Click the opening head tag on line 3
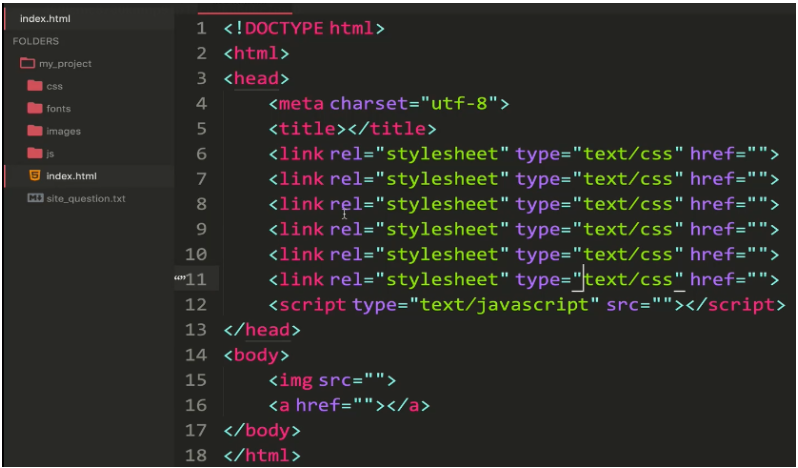Viewport: 798px width, 468px height. click(256, 78)
